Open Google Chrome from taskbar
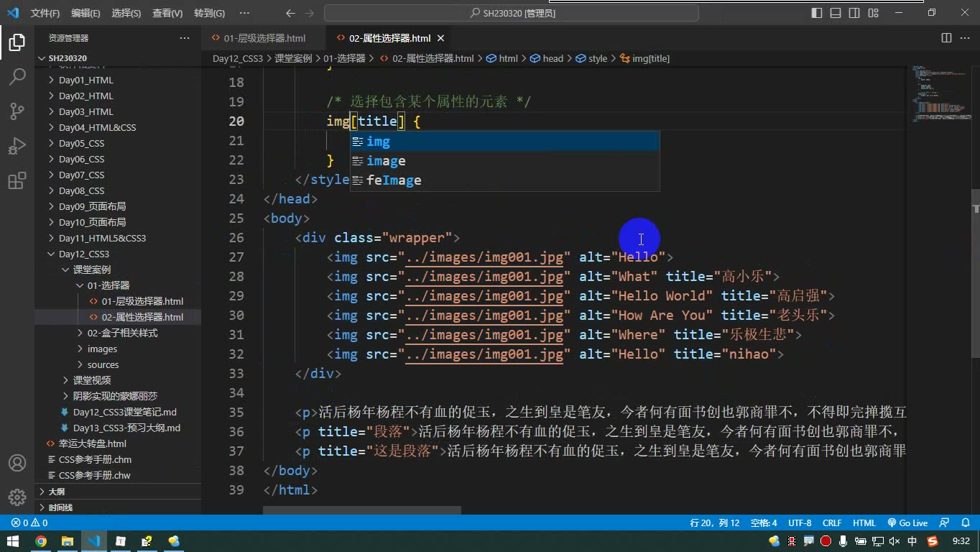 (41, 541)
